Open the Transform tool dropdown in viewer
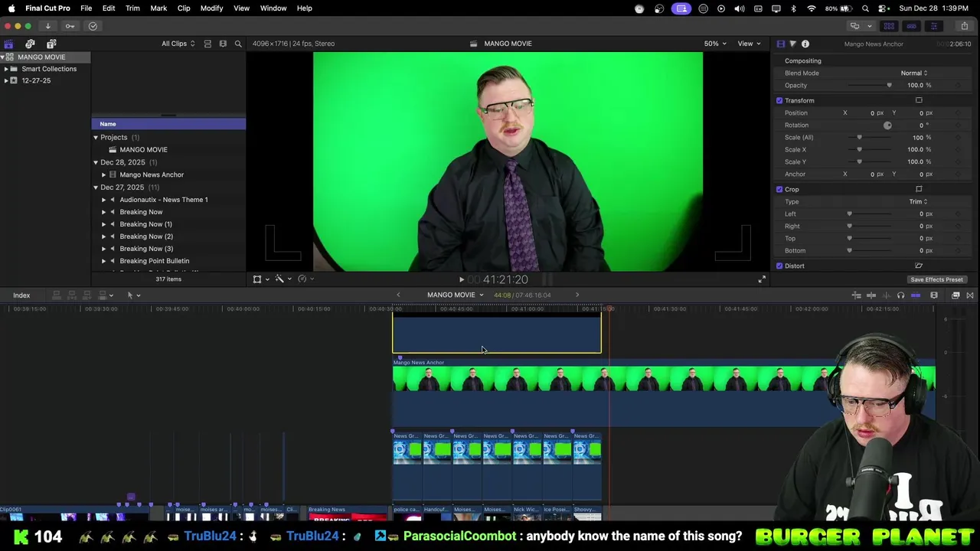 260,279
